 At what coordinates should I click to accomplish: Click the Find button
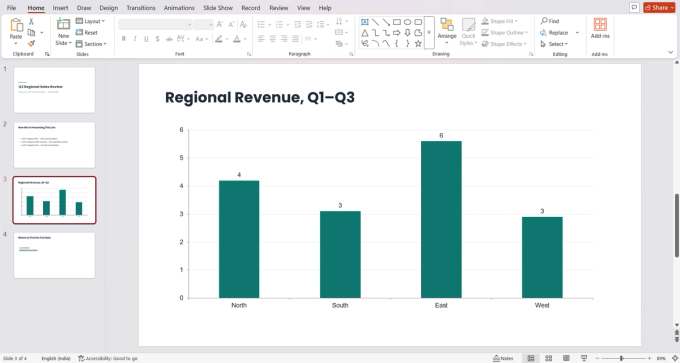click(550, 21)
